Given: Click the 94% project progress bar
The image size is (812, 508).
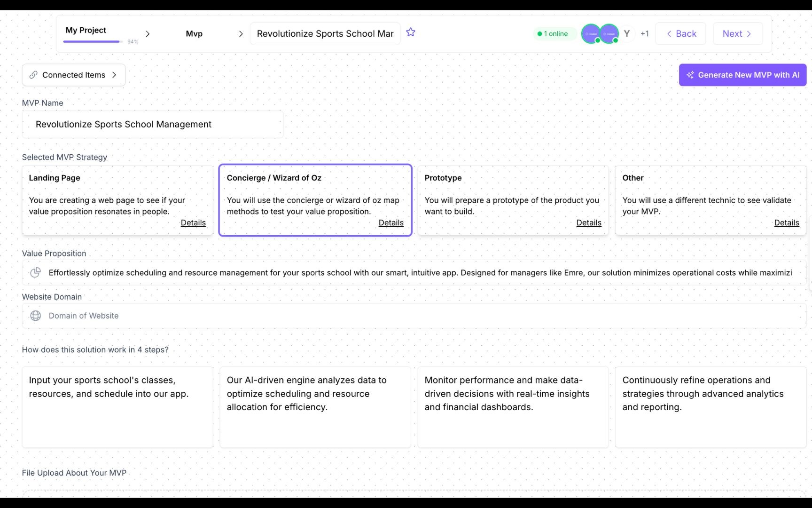Looking at the screenshot, I should tap(92, 41).
